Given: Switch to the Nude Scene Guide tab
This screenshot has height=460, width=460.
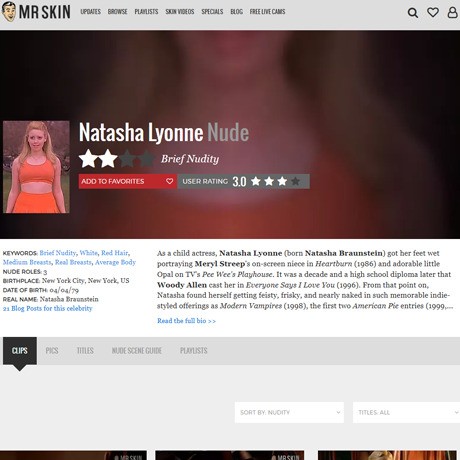Looking at the screenshot, I should pos(137,351).
